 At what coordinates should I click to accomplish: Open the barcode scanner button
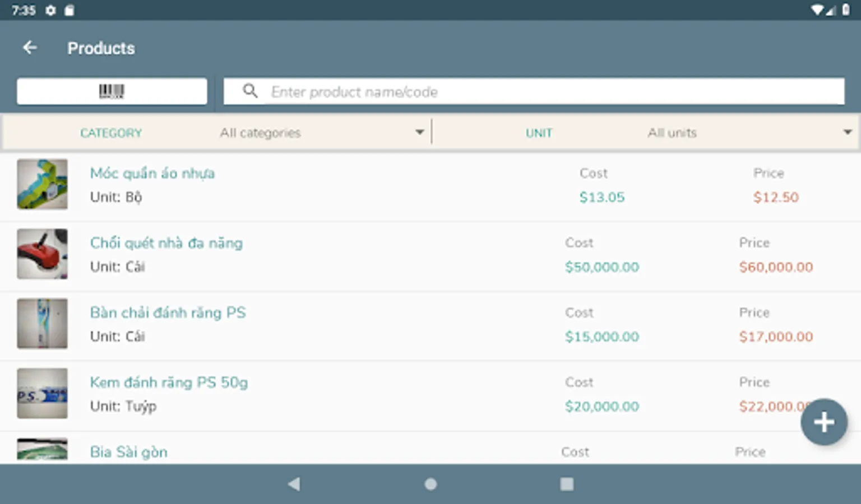click(112, 91)
